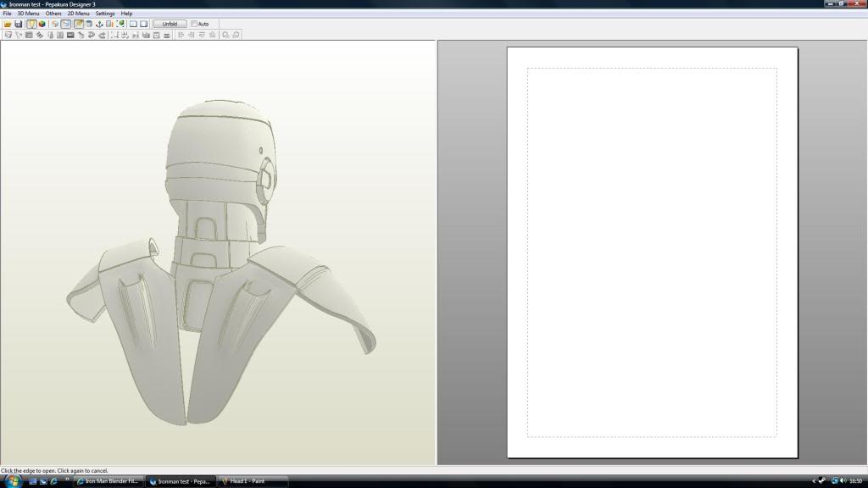Select the highlighted edge-open tool icon

pos(66,25)
